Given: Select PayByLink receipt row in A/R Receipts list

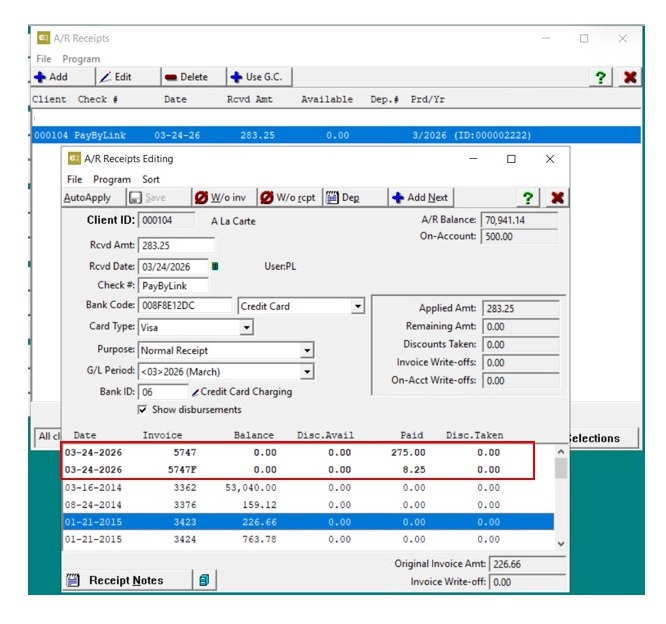Looking at the screenshot, I should [336, 136].
